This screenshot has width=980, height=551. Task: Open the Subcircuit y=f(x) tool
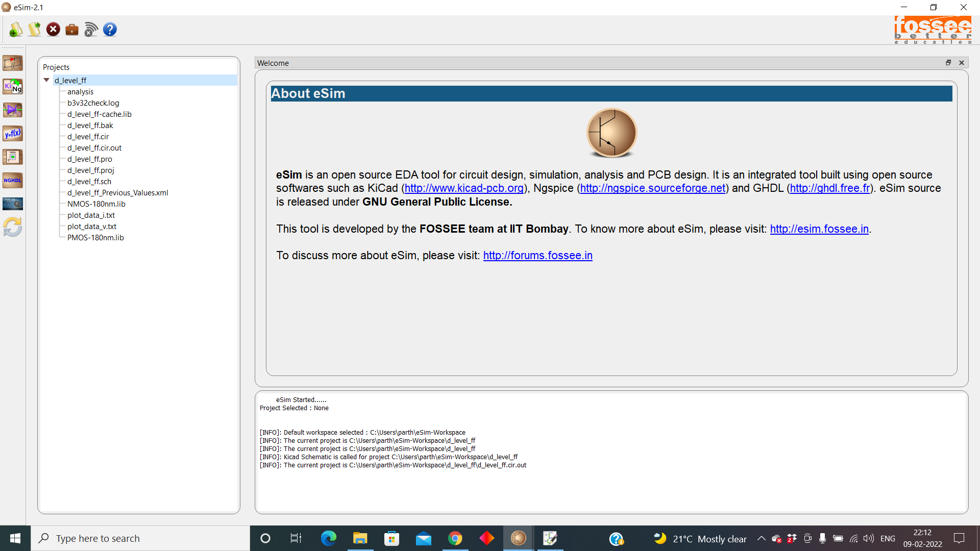(13, 134)
